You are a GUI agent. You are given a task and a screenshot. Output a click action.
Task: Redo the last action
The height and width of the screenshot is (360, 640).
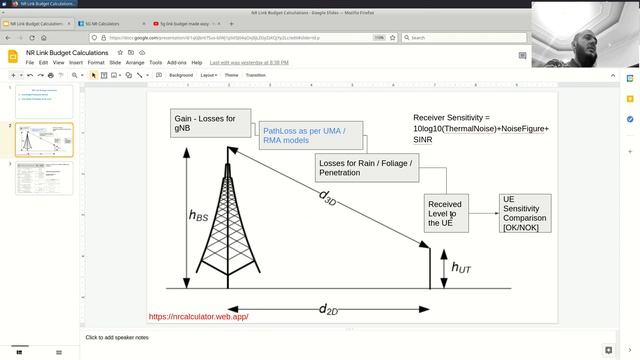(40, 75)
